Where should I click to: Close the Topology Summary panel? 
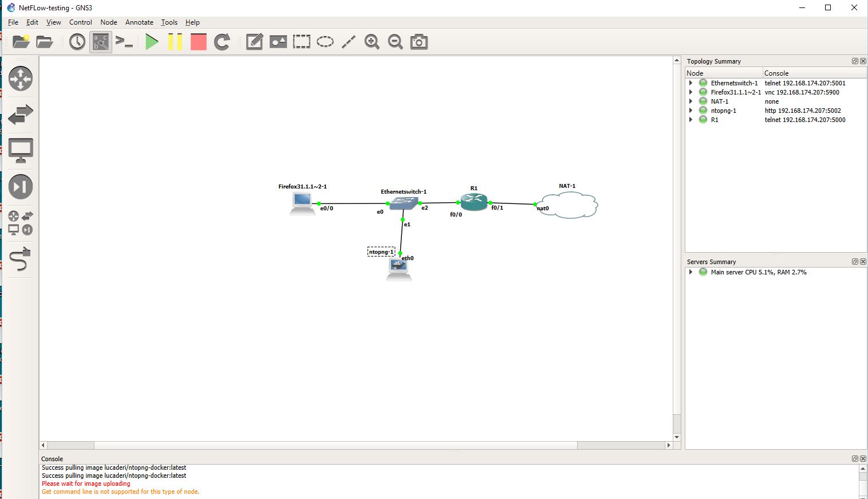(x=863, y=61)
